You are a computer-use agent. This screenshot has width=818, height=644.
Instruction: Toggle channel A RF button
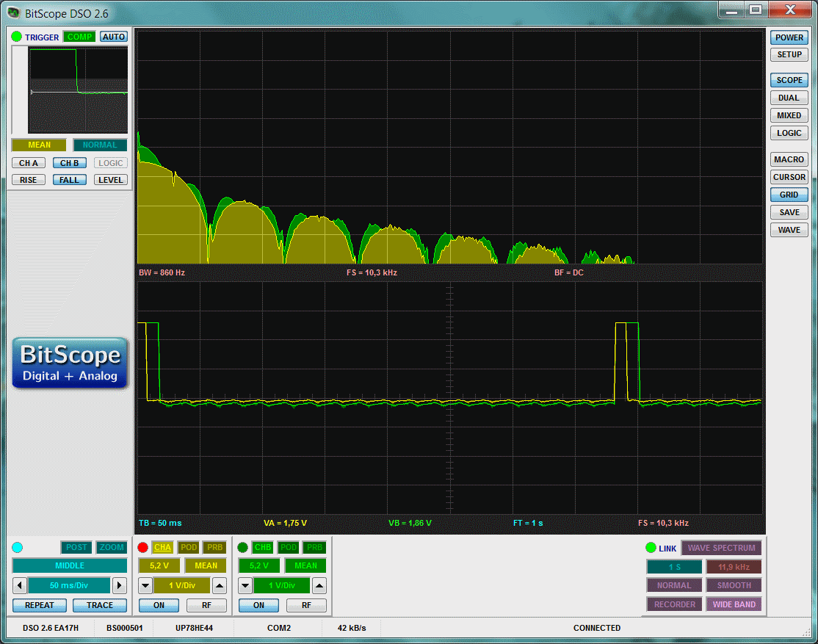206,605
